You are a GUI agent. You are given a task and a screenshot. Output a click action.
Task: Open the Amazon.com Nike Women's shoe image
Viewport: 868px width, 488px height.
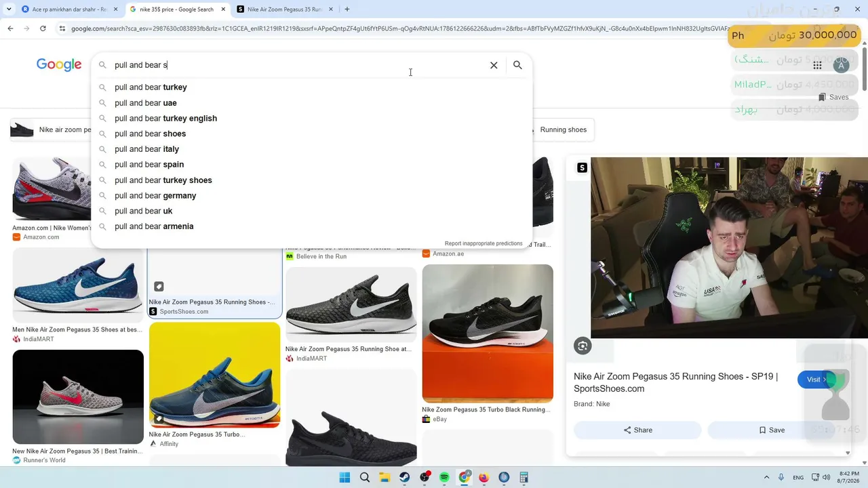pyautogui.click(x=52, y=188)
